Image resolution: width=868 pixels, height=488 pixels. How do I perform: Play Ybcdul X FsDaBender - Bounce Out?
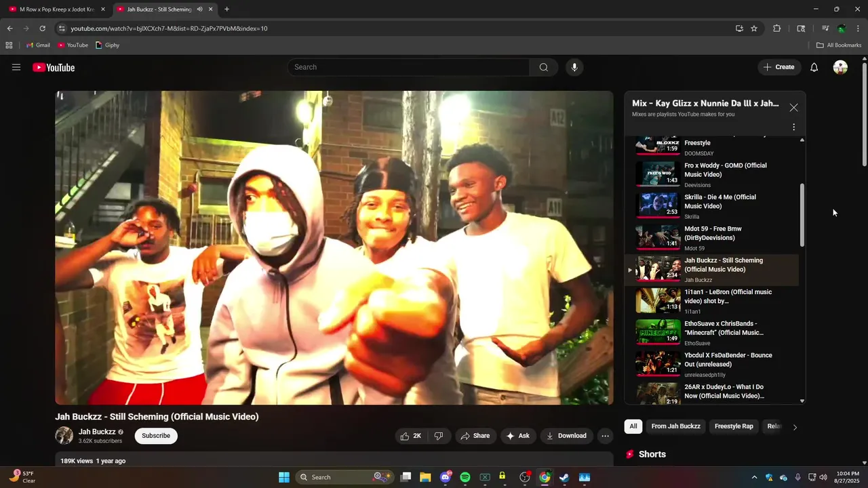712,365
